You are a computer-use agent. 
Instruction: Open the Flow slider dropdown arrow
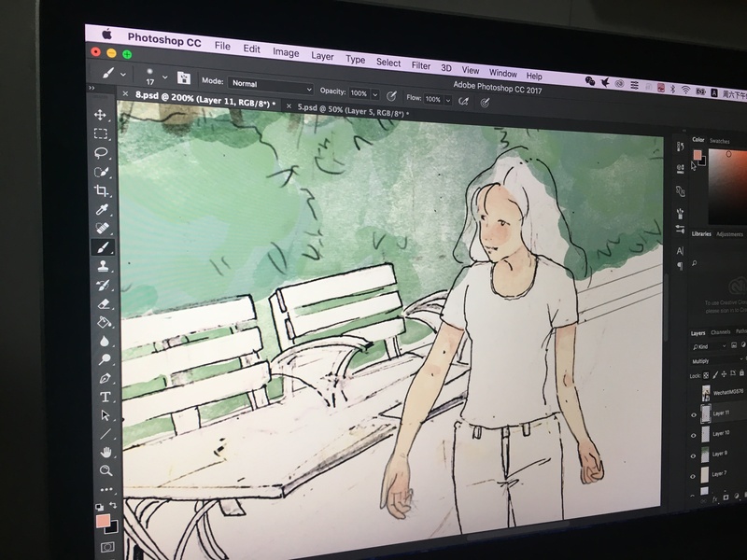[x=448, y=100]
